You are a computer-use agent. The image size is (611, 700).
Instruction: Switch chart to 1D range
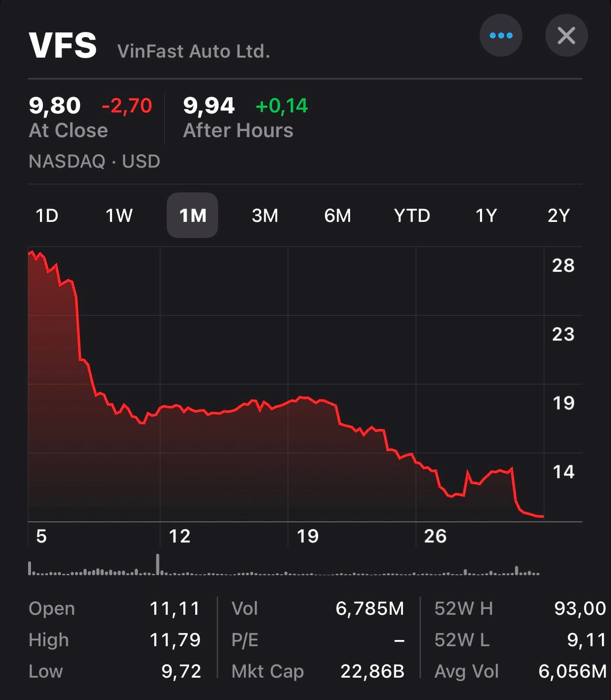tap(47, 216)
